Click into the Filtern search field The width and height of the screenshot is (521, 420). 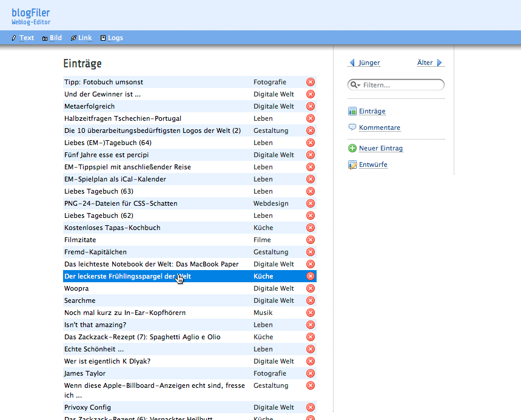pyautogui.click(x=400, y=85)
